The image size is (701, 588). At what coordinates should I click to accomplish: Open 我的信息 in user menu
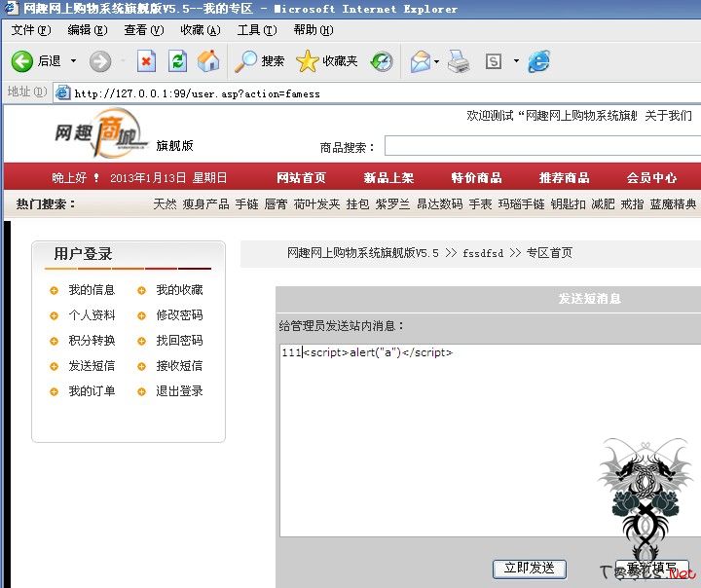pyautogui.click(x=92, y=290)
